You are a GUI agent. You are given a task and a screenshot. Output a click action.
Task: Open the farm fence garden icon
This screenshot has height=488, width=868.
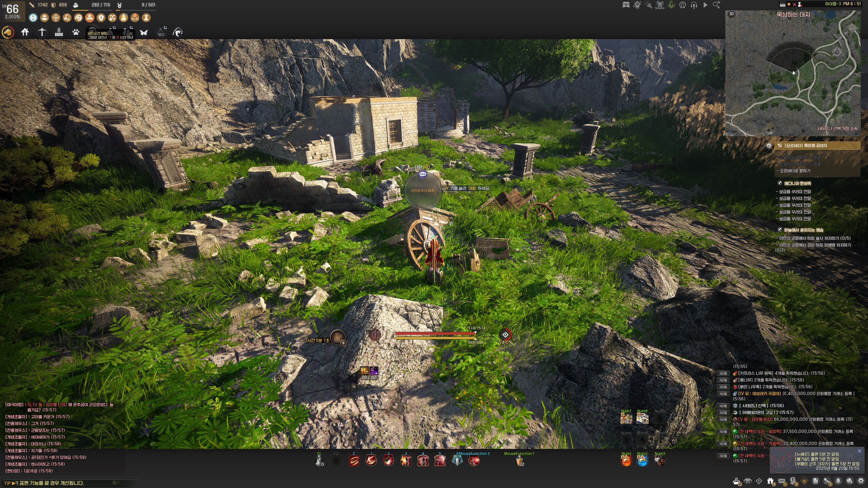tap(59, 32)
